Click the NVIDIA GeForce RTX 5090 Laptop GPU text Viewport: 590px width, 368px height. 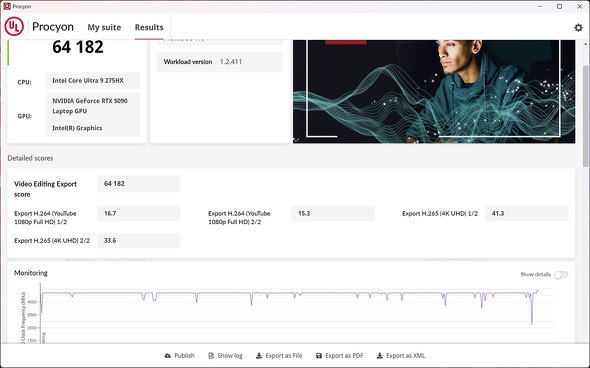coord(90,106)
